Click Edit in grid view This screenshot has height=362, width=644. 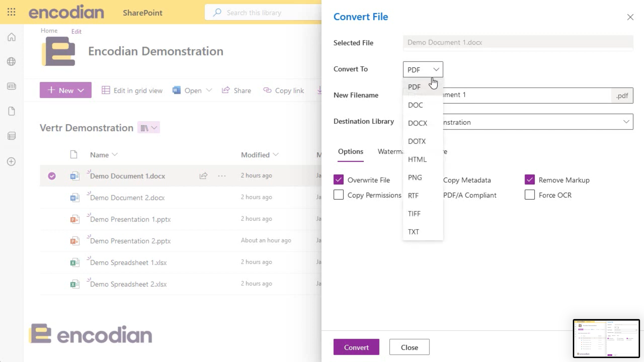click(x=132, y=90)
